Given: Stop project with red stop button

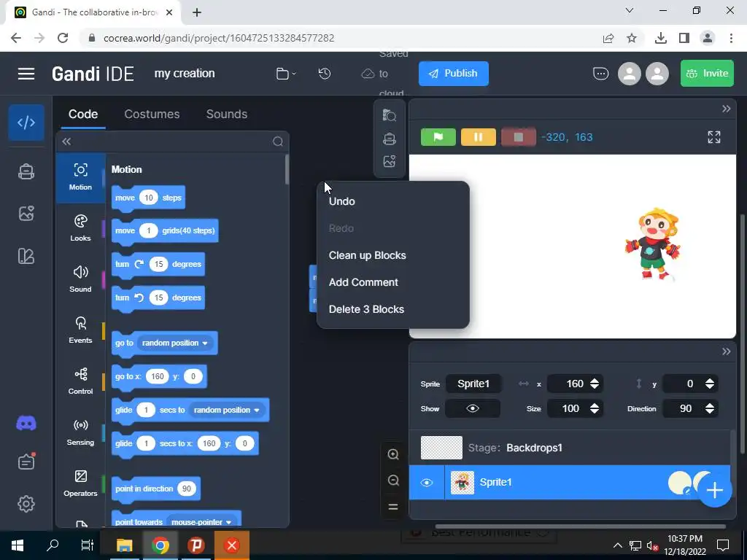Looking at the screenshot, I should coord(519,137).
